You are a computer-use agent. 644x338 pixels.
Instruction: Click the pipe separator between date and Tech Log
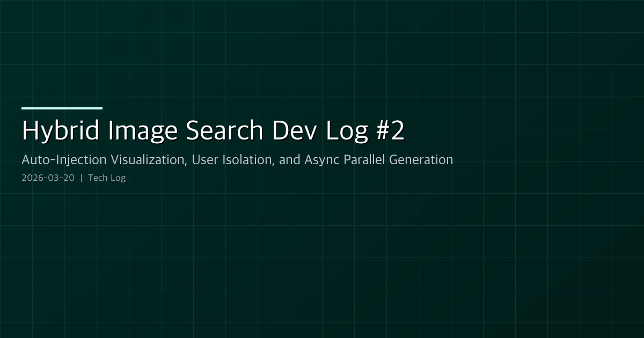point(82,178)
